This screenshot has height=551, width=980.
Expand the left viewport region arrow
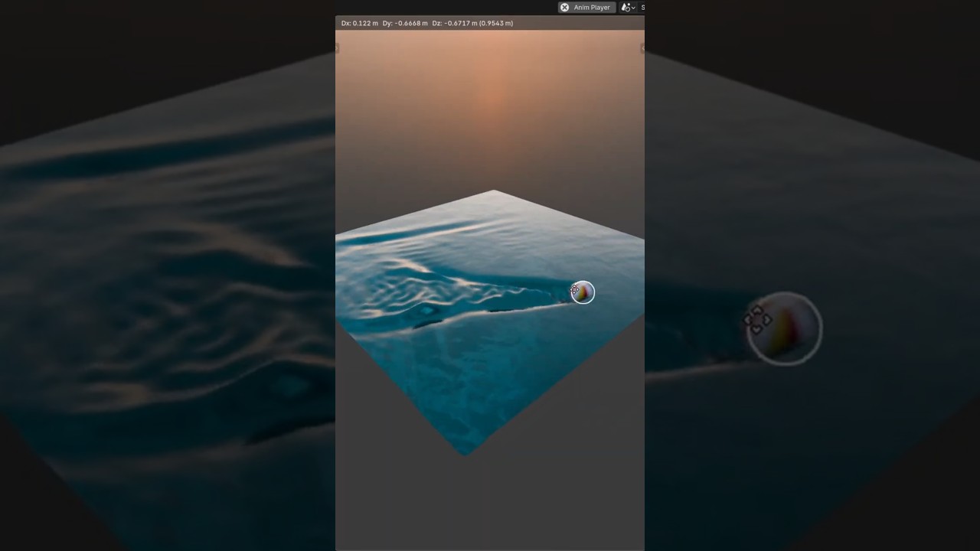point(337,48)
